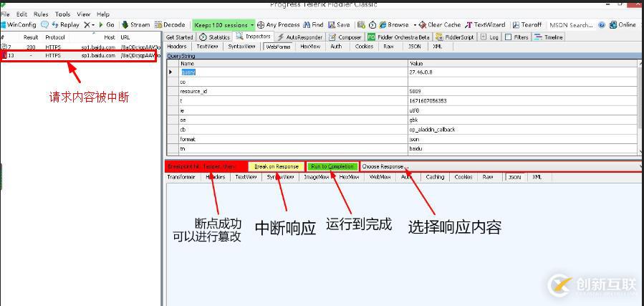Clear Cache from the toolbar
This screenshot has height=306, width=644.
[439, 24]
